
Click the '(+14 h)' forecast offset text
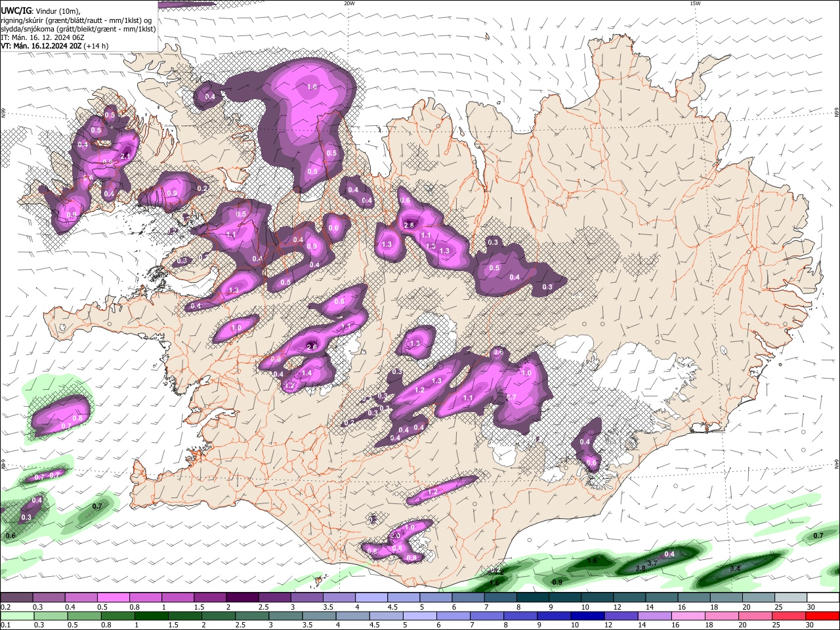[x=97, y=46]
